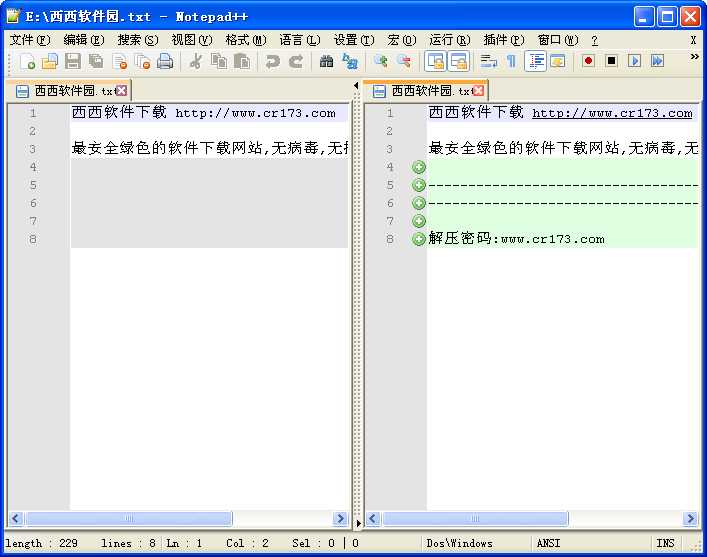Click the Close All documents icon
This screenshot has height=557, width=707.
coord(142,61)
